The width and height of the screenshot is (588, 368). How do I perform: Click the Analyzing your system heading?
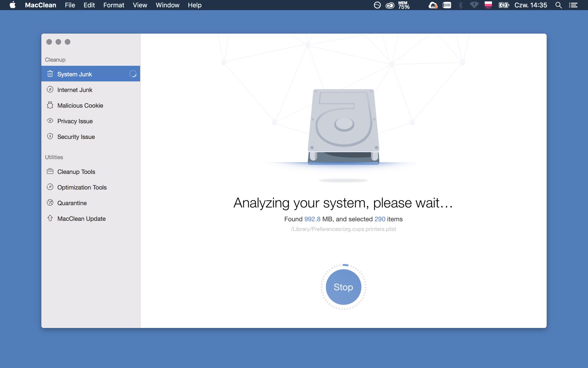(x=343, y=203)
